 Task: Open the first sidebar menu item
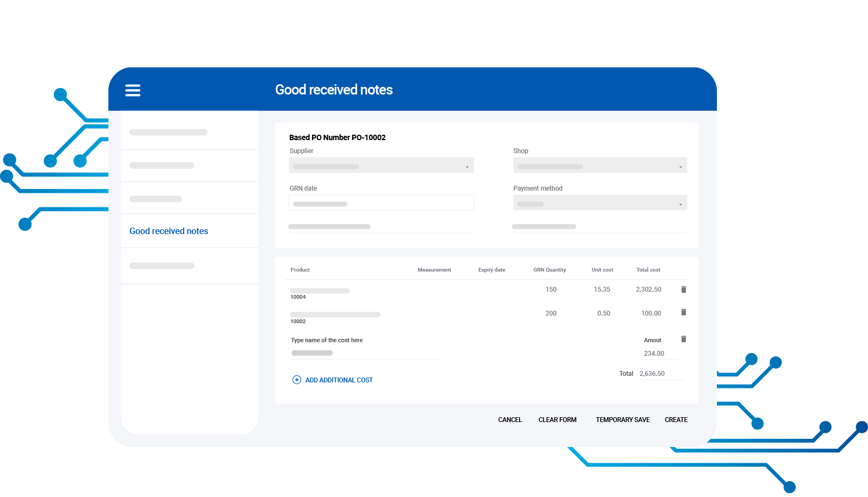point(168,133)
